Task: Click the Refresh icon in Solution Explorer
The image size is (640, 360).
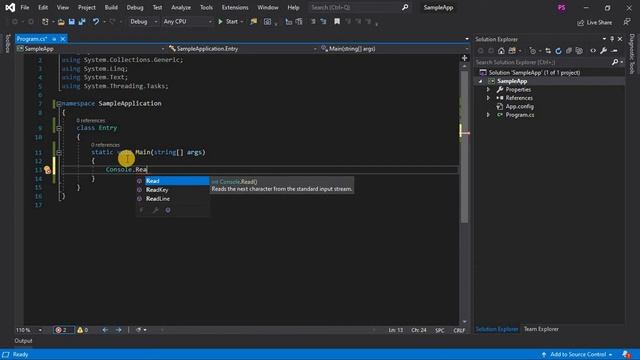Action: (x=558, y=51)
